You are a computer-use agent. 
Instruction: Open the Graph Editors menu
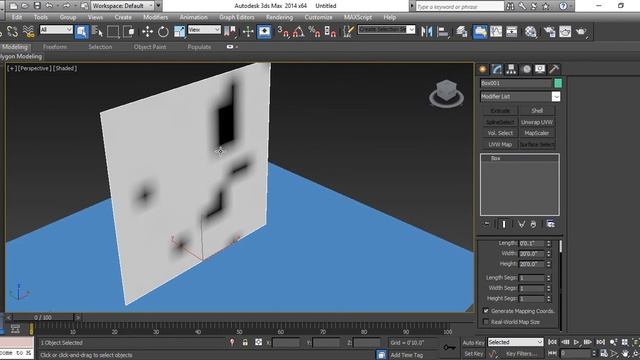point(237,17)
